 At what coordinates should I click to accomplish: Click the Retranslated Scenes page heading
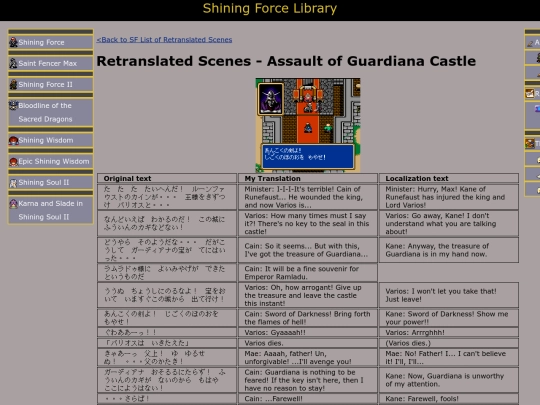[x=286, y=61]
